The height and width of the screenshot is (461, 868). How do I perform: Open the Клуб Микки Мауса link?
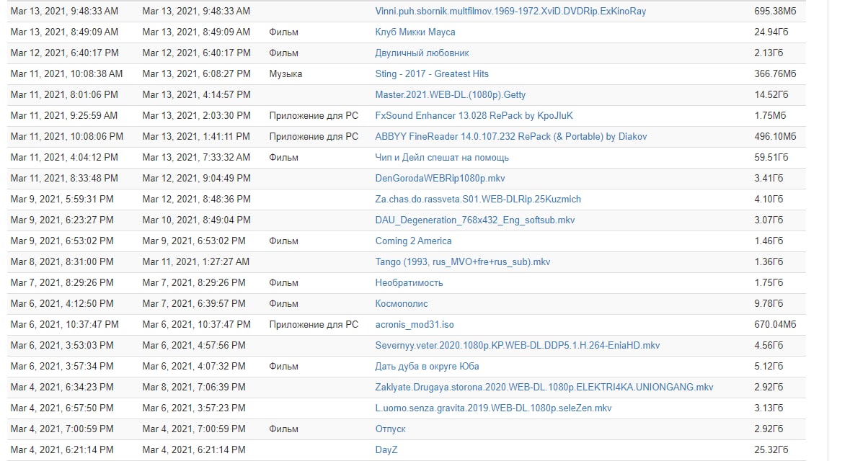click(x=415, y=32)
